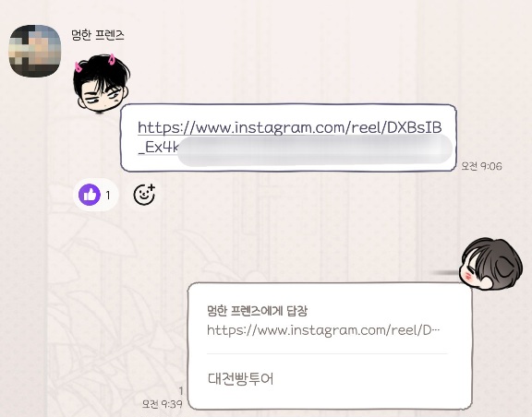Click the black-haired character with pink horns
This screenshot has height=417, width=532.
(101, 83)
